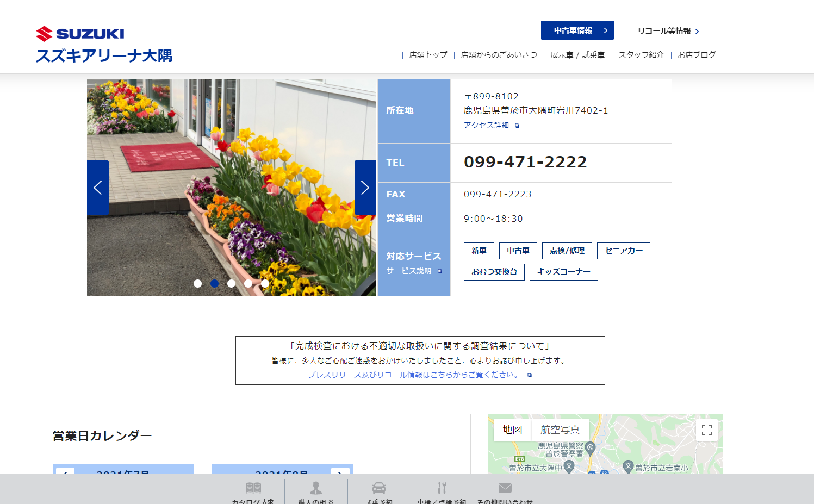814x504 pixels.
Task: Select fourth slideshow dot
Action: [x=248, y=283]
